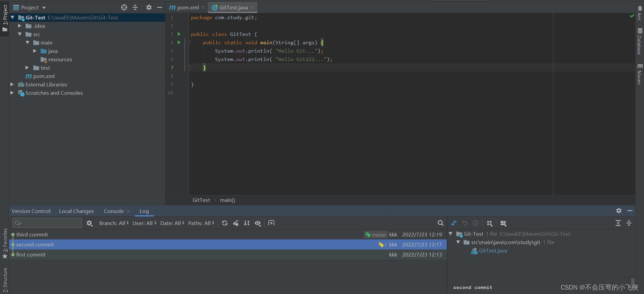Image resolution: width=644 pixels, height=294 pixels.
Task: Open the Paths: All filter dropdown
Action: tap(201, 223)
